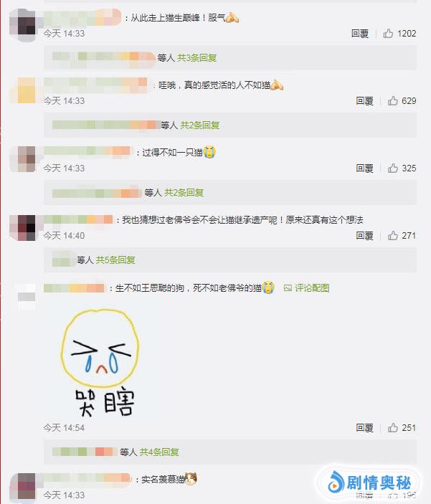Expand 共2条回复 under 过得不如一只猫 comment
431x504 pixels.
pyautogui.click(x=184, y=193)
